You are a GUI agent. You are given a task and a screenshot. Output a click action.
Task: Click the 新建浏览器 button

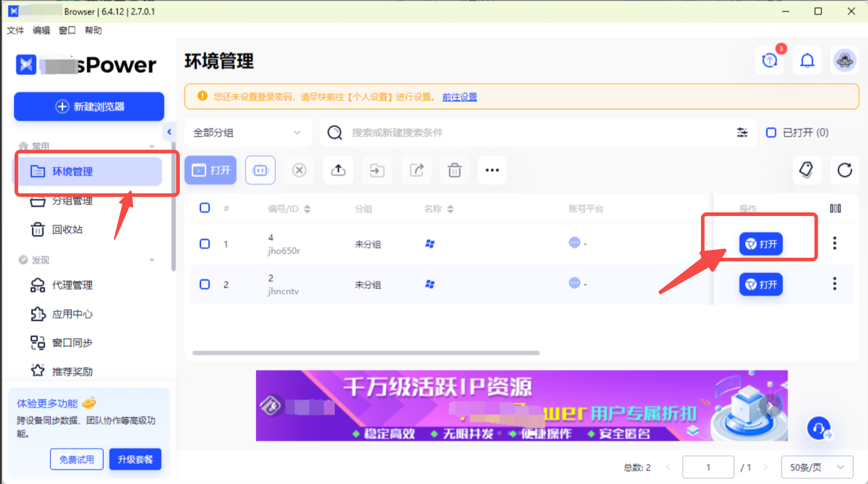89,106
